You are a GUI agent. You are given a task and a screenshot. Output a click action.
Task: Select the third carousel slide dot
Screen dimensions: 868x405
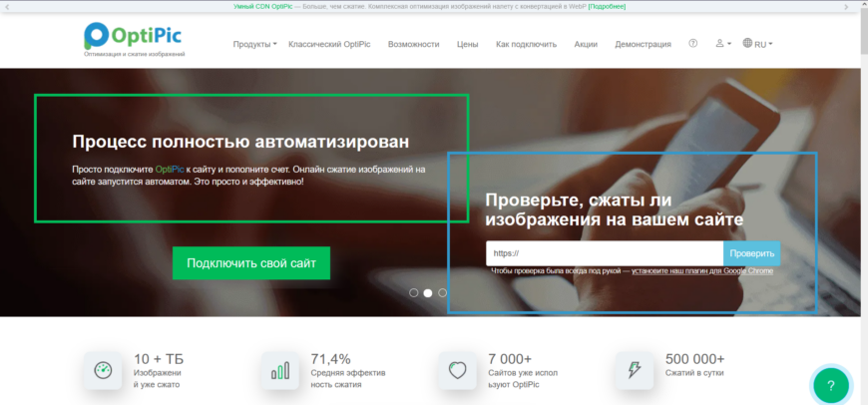pos(442,293)
